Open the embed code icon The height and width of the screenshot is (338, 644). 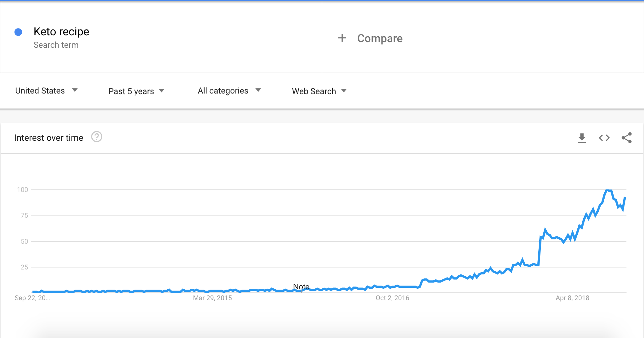click(x=604, y=138)
